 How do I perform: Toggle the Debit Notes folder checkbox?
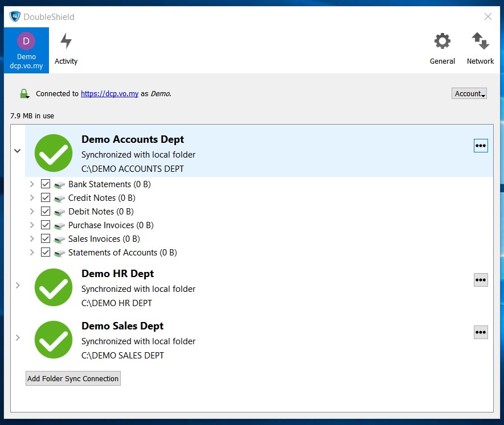point(46,212)
